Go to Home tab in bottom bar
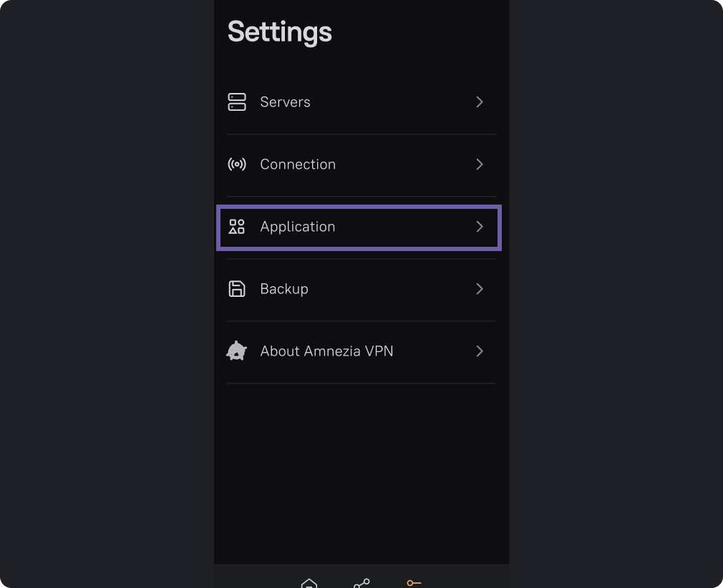 coord(309,583)
